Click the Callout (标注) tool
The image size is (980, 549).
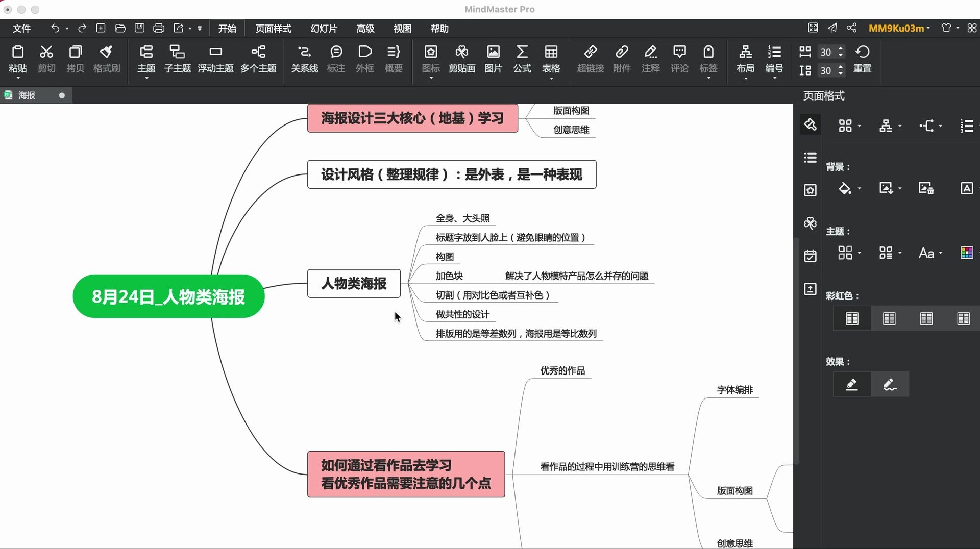click(336, 59)
